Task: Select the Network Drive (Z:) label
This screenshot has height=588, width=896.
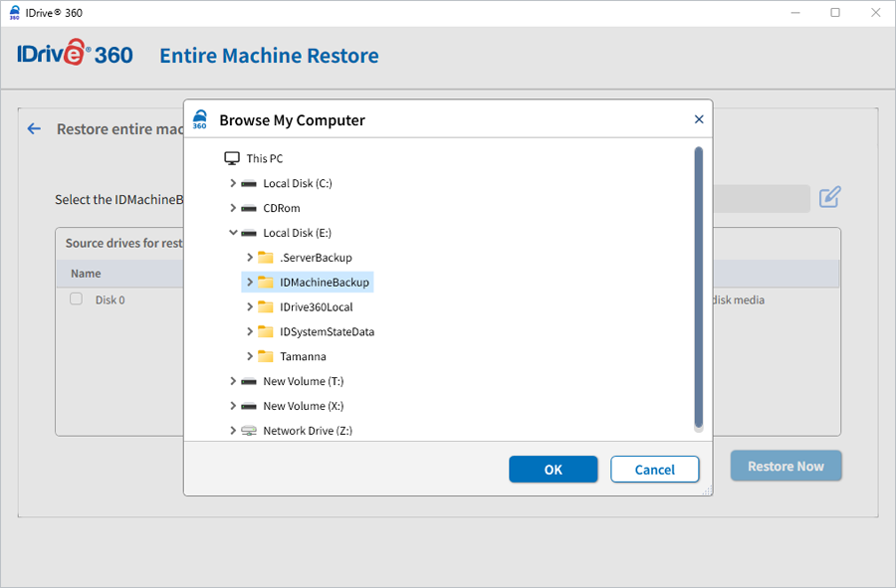Action: click(x=308, y=431)
